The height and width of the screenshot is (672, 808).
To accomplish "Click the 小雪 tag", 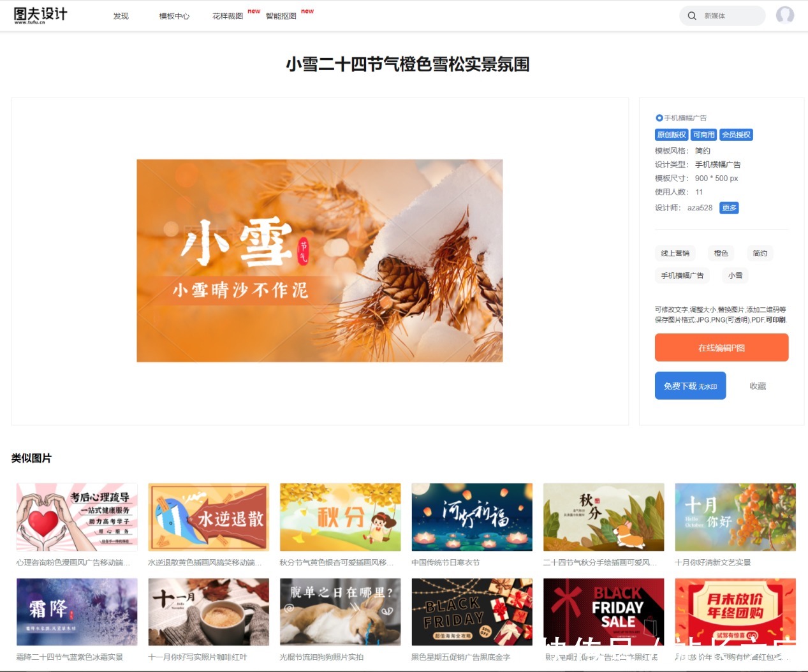I will 734,275.
